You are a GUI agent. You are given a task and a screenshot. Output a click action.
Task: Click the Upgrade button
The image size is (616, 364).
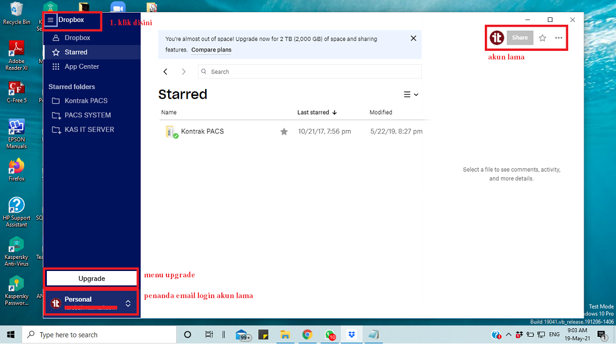click(x=91, y=278)
